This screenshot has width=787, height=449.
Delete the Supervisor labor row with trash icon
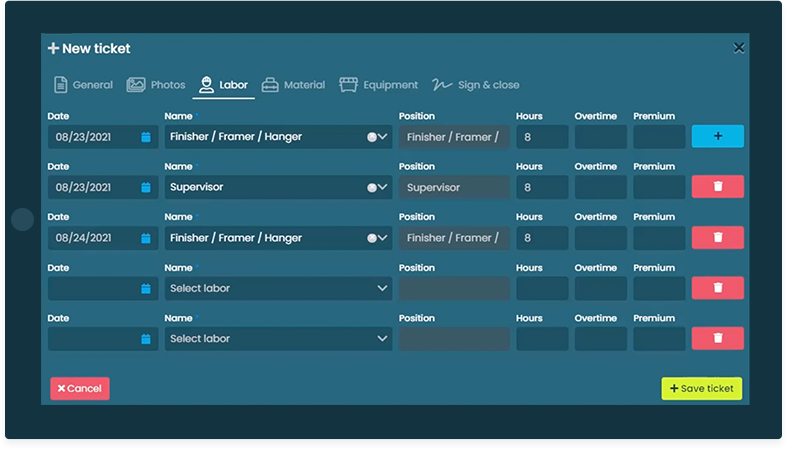click(x=717, y=187)
